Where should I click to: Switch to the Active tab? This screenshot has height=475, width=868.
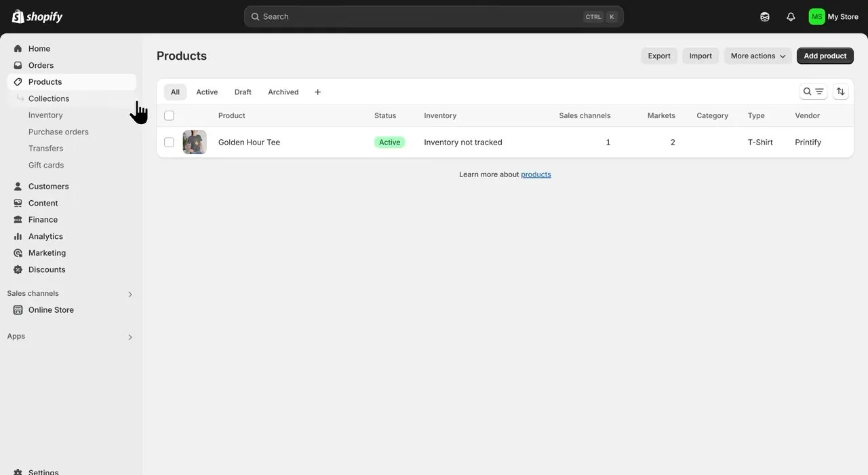pyautogui.click(x=207, y=92)
